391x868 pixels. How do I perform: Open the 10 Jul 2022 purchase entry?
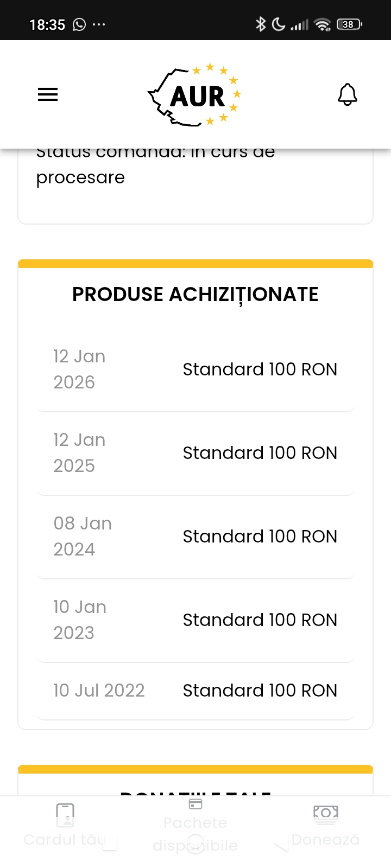195,691
